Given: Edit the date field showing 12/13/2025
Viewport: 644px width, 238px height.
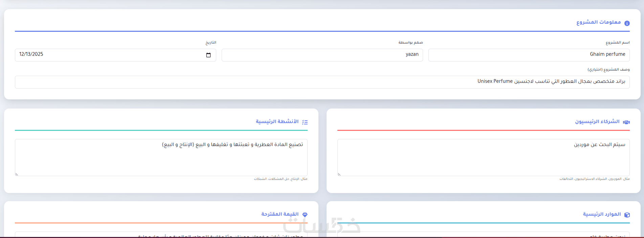Looking at the screenshot, I should click(115, 55).
